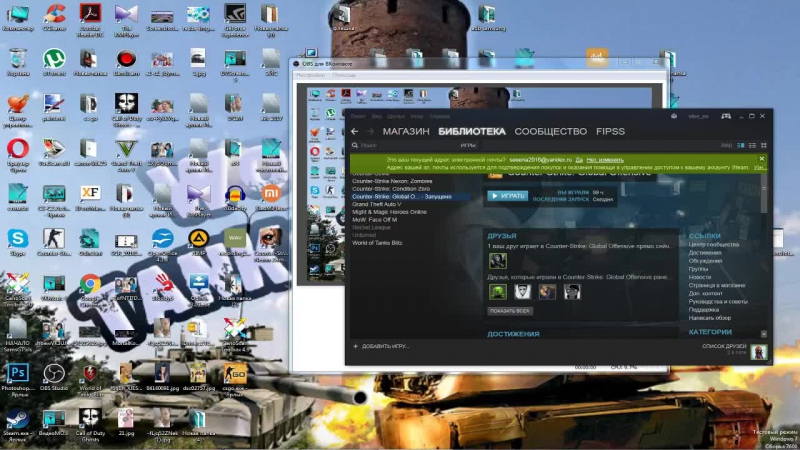The height and width of the screenshot is (450, 800).
Task: Select the OBS Studio desktop icon
Action: (x=54, y=378)
